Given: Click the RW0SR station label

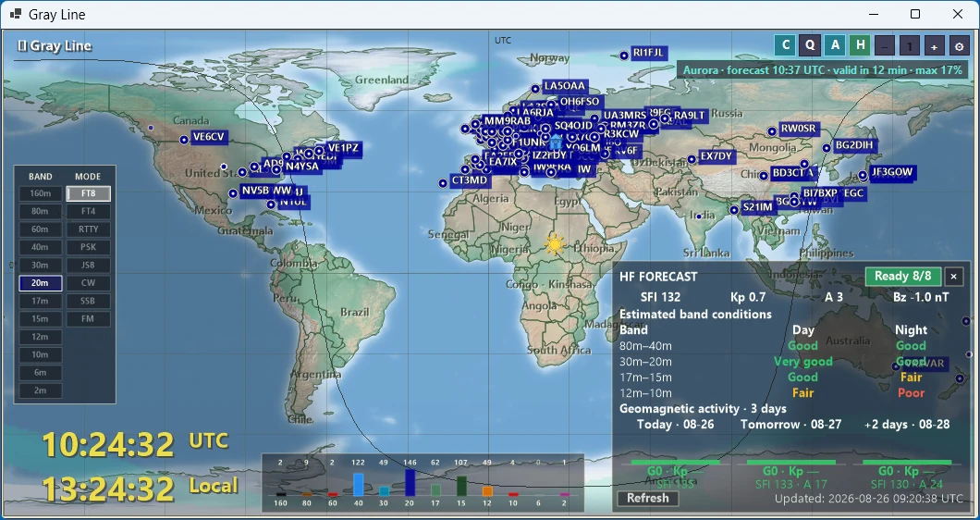Looking at the screenshot, I should coord(798,129).
